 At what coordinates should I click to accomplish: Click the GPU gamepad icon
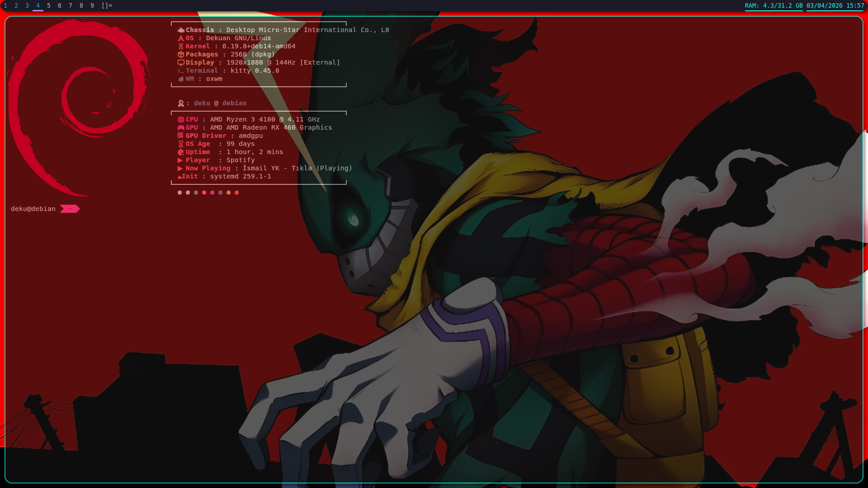coord(181,128)
